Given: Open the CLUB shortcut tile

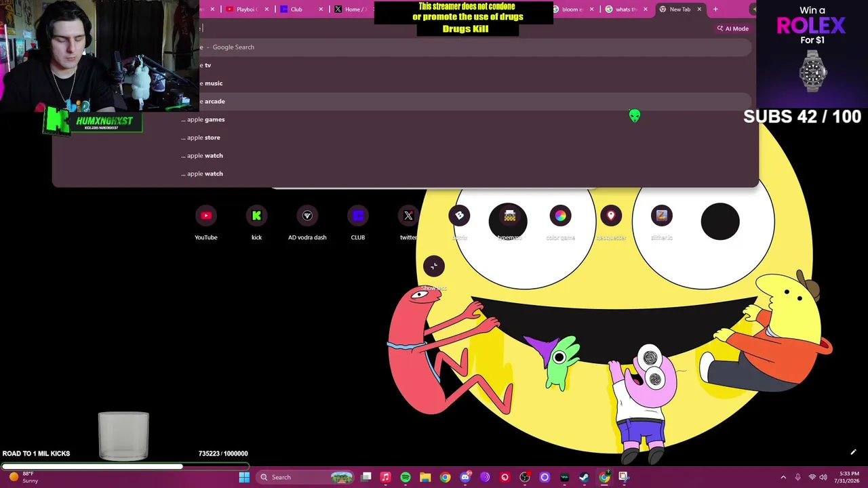Looking at the screenshot, I should (358, 222).
